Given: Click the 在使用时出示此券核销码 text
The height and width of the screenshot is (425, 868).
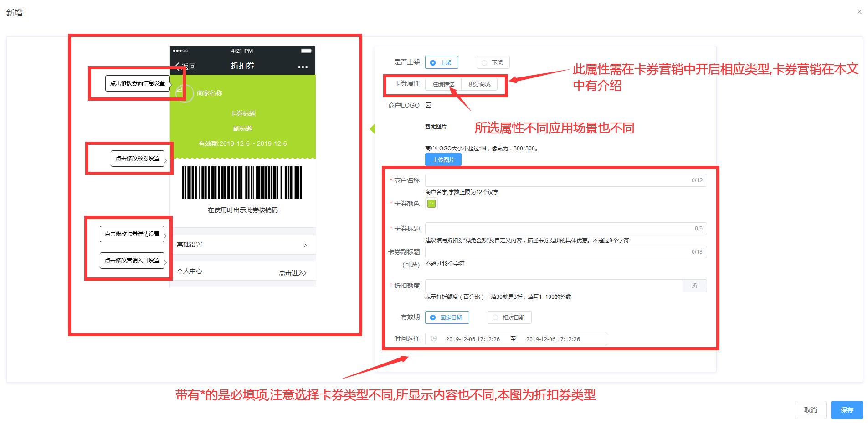Looking at the screenshot, I should tap(242, 210).
